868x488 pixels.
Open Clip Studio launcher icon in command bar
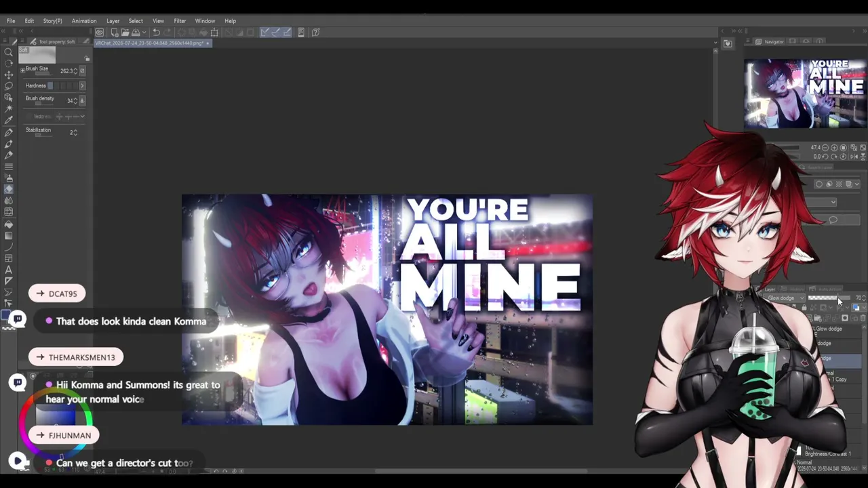[x=100, y=32]
